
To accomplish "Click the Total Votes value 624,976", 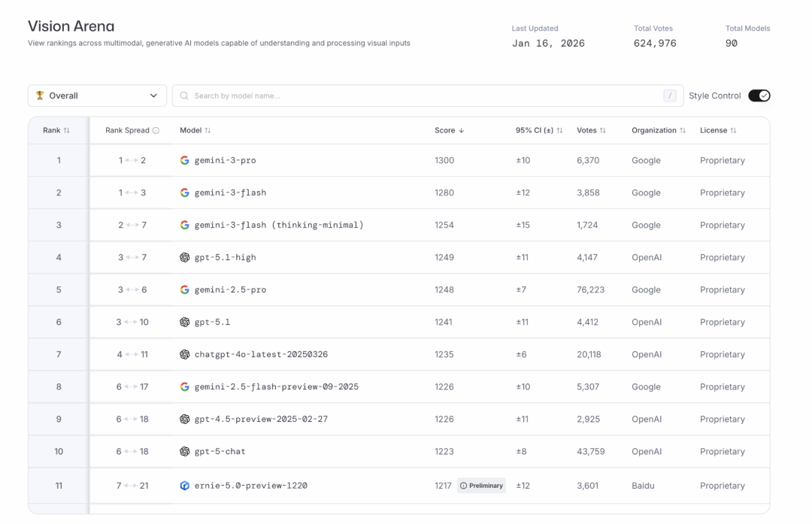I will tap(655, 44).
